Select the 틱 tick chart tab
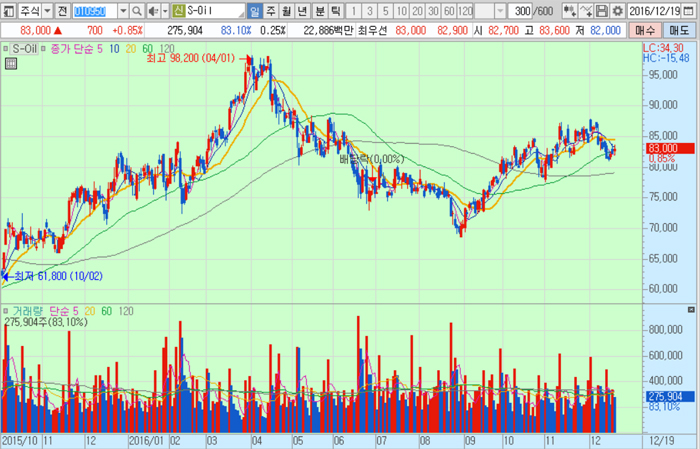The height and width of the screenshot is (449, 700). [335, 10]
